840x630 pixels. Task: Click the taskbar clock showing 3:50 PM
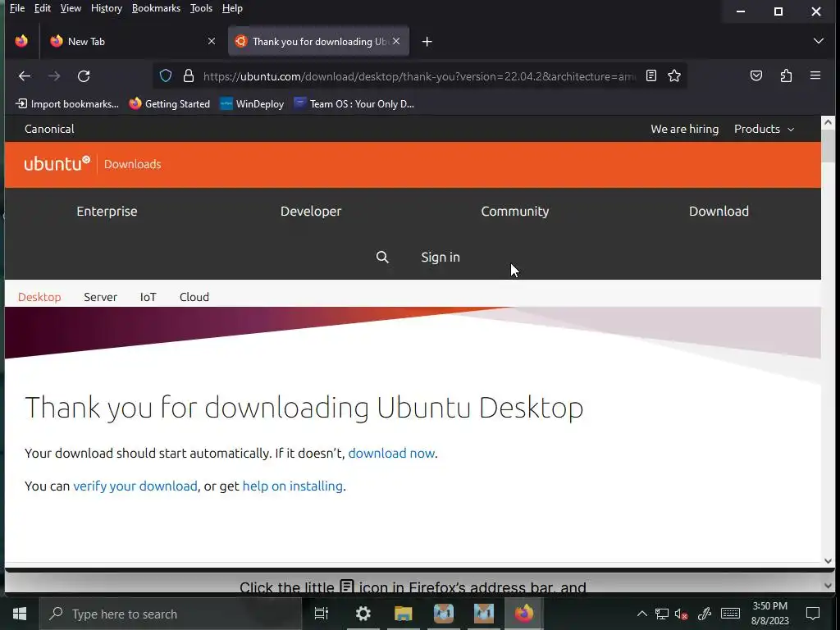pyautogui.click(x=769, y=614)
